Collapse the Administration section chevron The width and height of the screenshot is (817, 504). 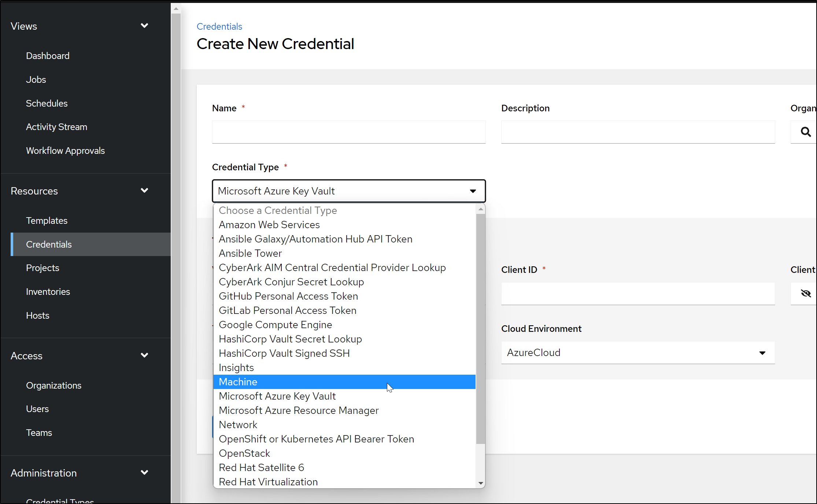point(144,472)
